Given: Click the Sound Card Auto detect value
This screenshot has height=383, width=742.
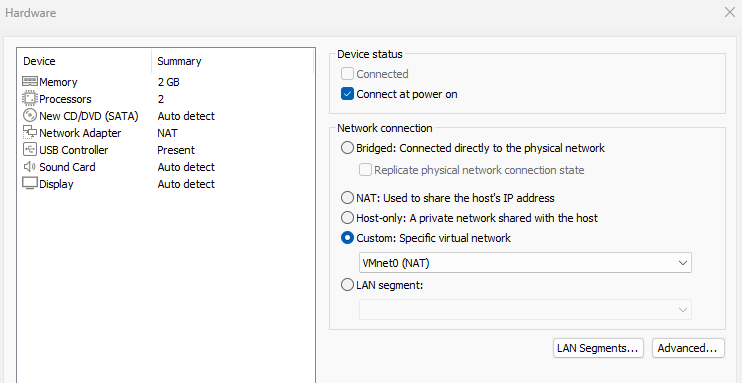Looking at the screenshot, I should pyautogui.click(x=186, y=168).
